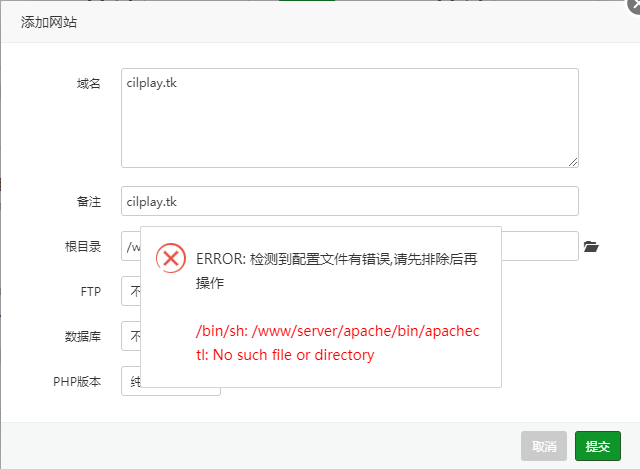Click the red error icon in the alert
The width and height of the screenshot is (640, 469).
coord(171,258)
